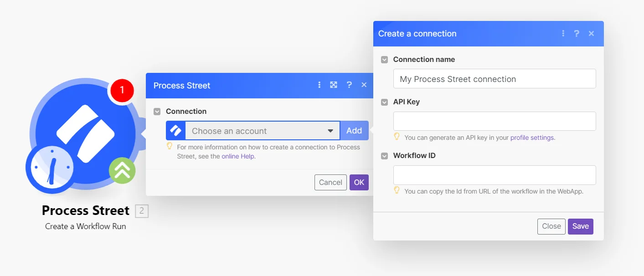Click the red notification badge showing 1

[x=122, y=90]
